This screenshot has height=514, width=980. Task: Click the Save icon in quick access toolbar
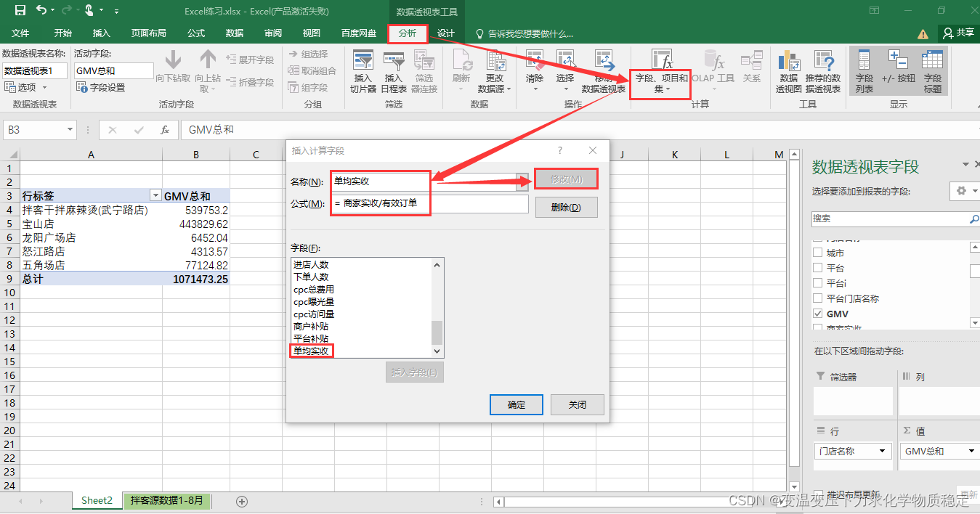(20, 11)
